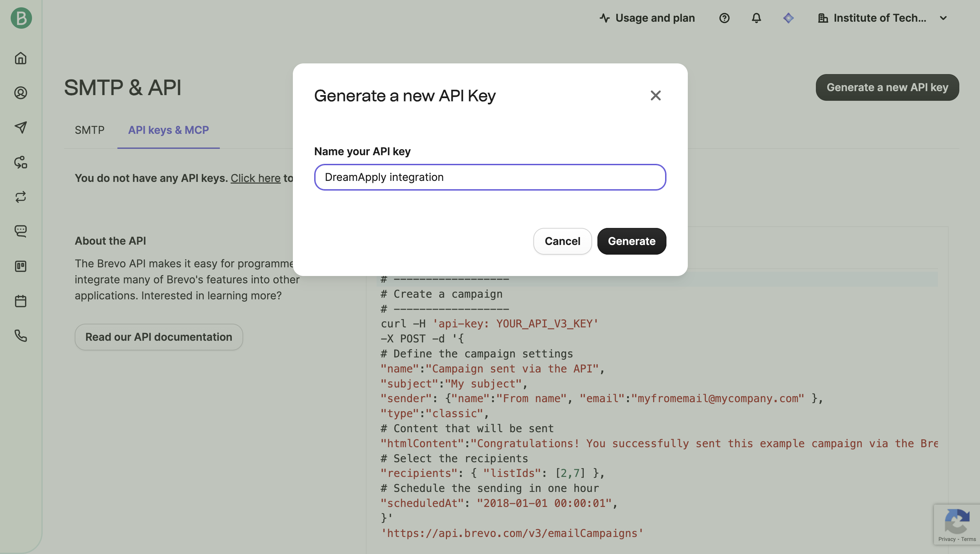Click the 'SMTP & API' page title
The image size is (980, 554).
coord(122,87)
